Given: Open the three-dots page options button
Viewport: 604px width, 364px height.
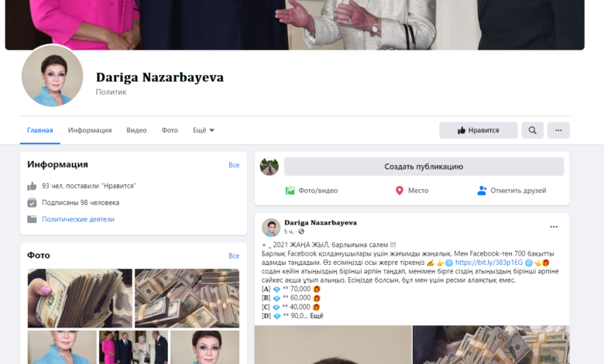Looking at the screenshot, I should coord(558,130).
